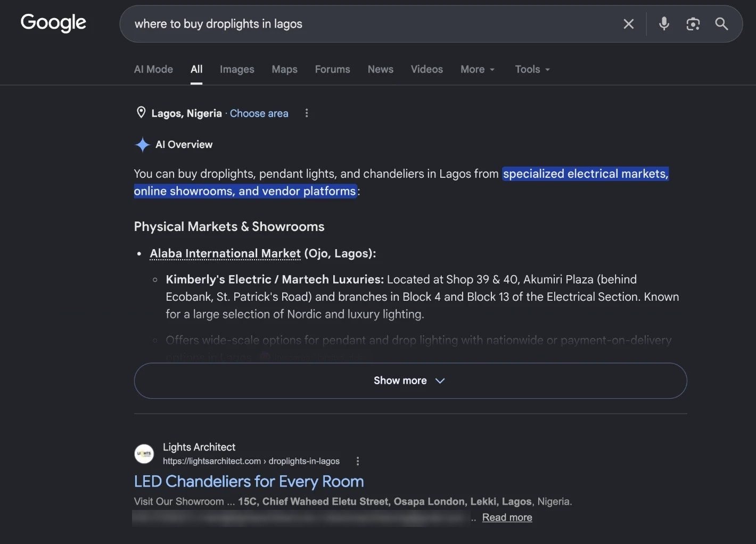The height and width of the screenshot is (544, 756).
Task: Click the 'Physical Markets & Showrooms' heading
Action: pos(229,227)
